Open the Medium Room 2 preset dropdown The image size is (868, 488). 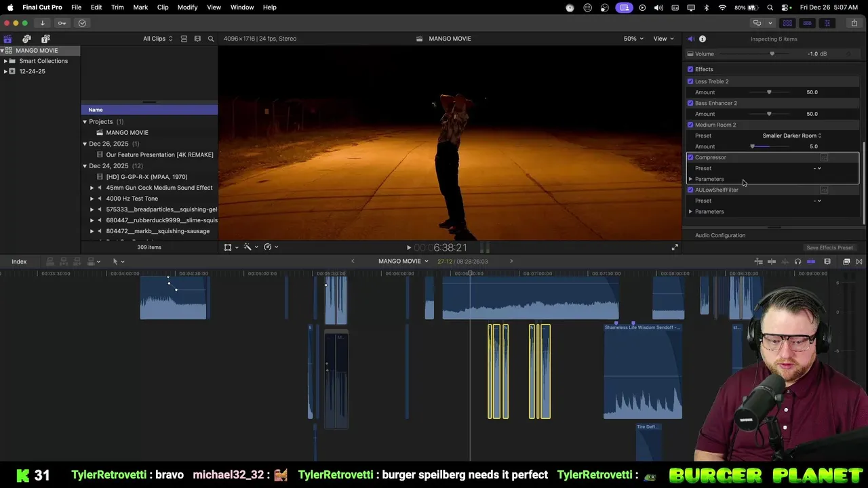791,136
